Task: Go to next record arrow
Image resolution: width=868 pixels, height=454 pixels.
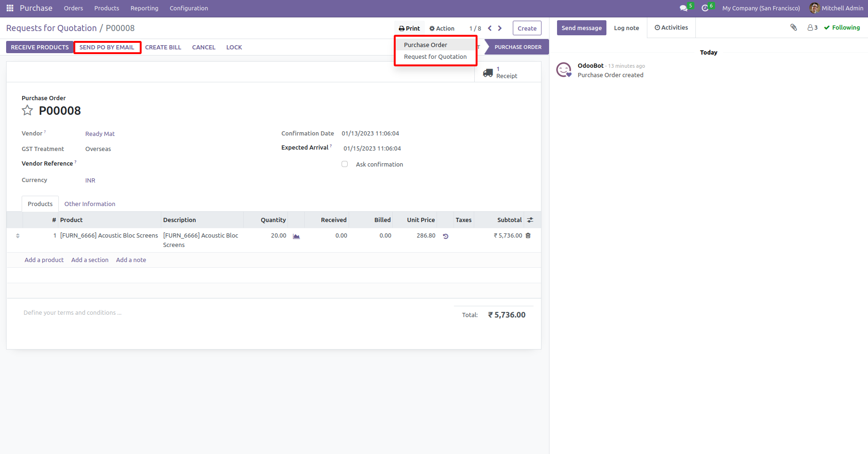Action: click(500, 28)
